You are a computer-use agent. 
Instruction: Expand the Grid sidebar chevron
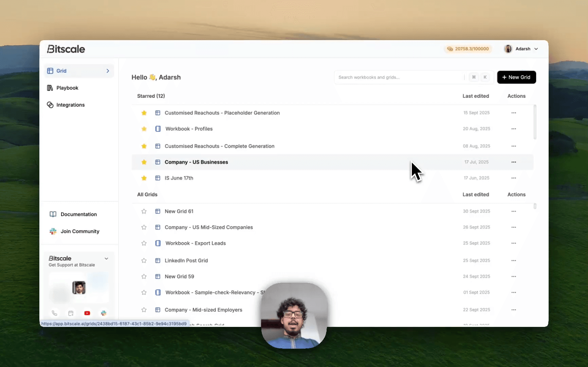108,71
